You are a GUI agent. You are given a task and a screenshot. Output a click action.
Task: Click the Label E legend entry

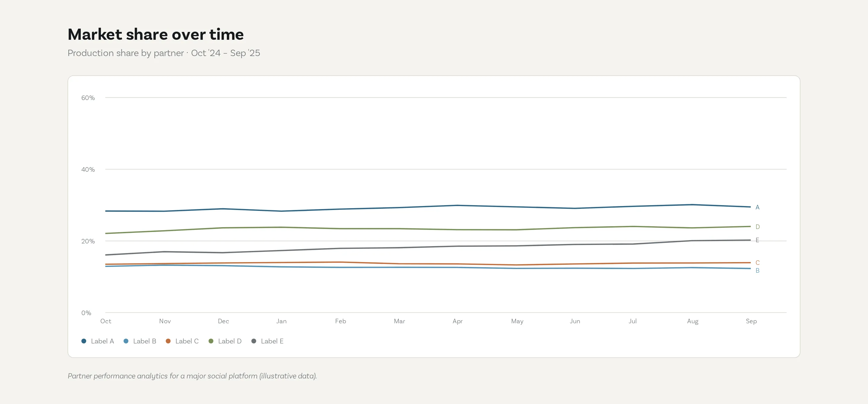[268, 341]
